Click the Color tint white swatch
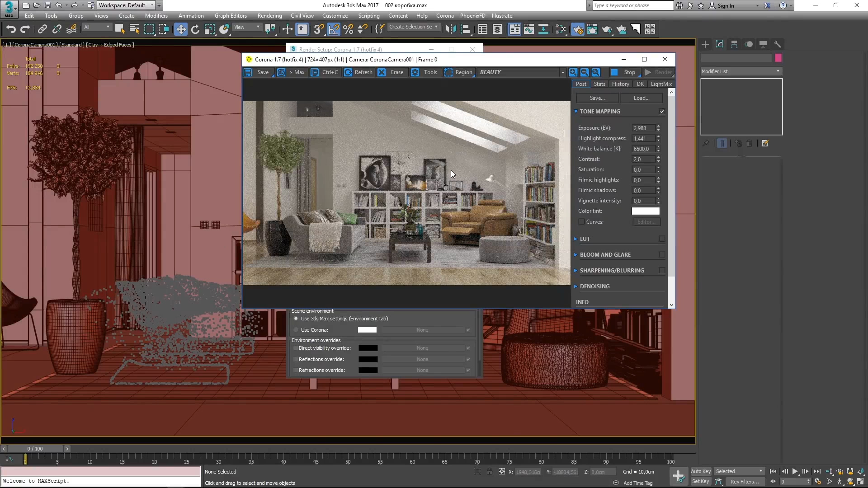 [x=647, y=211]
